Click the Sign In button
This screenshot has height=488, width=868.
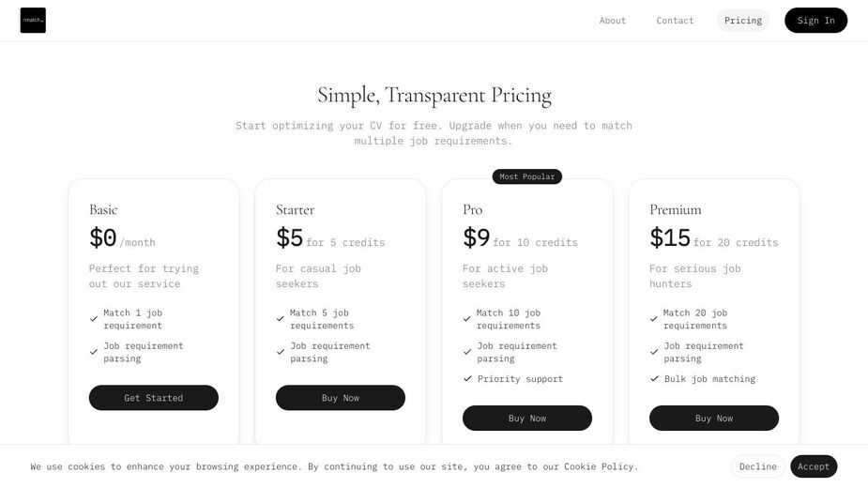(x=816, y=21)
